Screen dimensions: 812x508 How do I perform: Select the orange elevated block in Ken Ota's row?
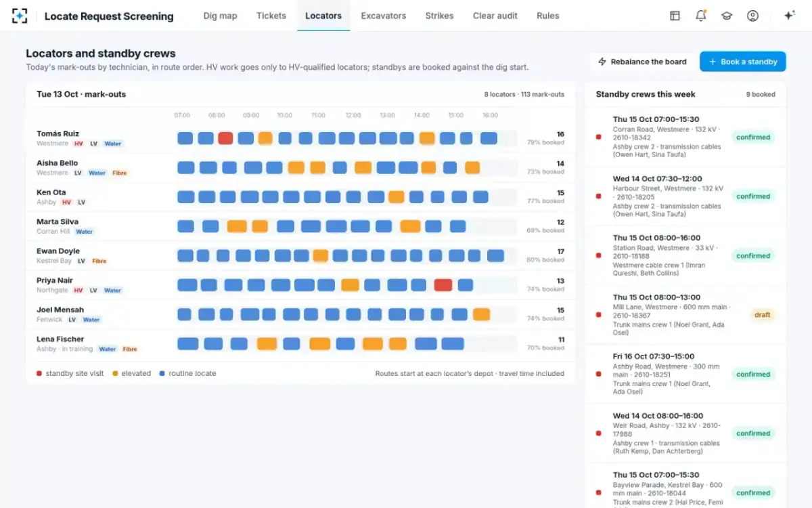(x=397, y=197)
